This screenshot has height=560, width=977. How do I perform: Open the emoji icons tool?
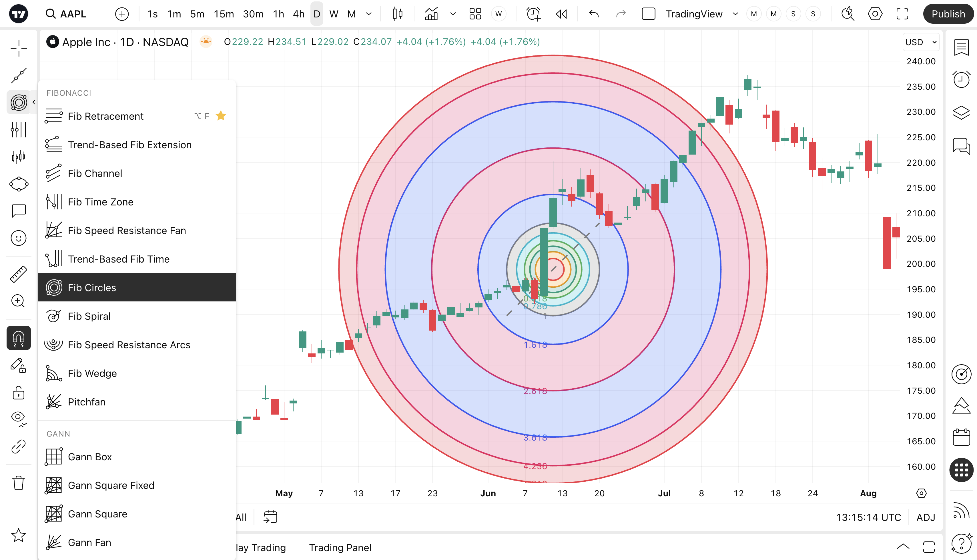click(19, 238)
